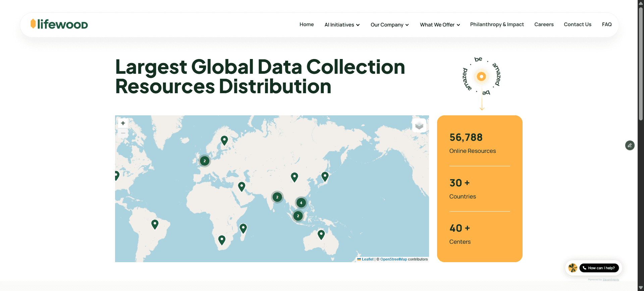Viewport: 644px width, 291px height.
Task: Click the scrollbar down arrow
Action: coord(641,288)
